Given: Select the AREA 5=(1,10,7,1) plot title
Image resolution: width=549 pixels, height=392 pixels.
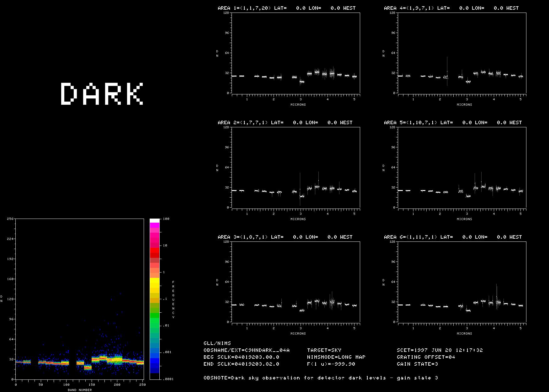Looking at the screenshot, I should point(453,123).
